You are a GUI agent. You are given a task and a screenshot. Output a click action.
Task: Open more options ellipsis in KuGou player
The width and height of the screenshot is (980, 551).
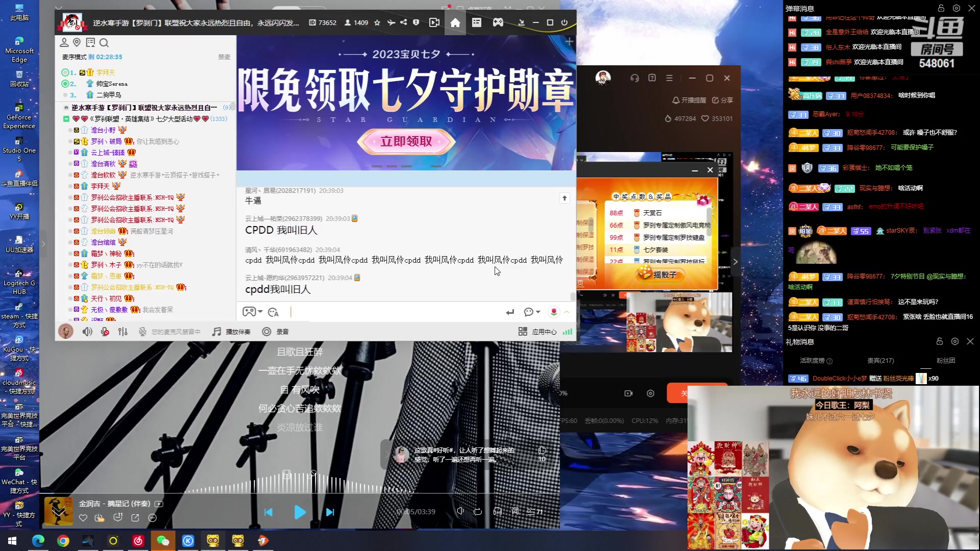152,518
